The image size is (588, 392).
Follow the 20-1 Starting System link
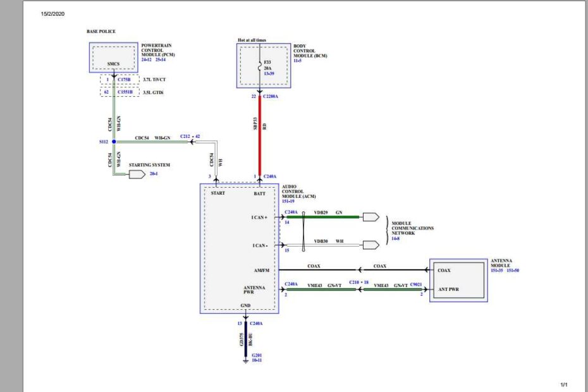(x=154, y=173)
